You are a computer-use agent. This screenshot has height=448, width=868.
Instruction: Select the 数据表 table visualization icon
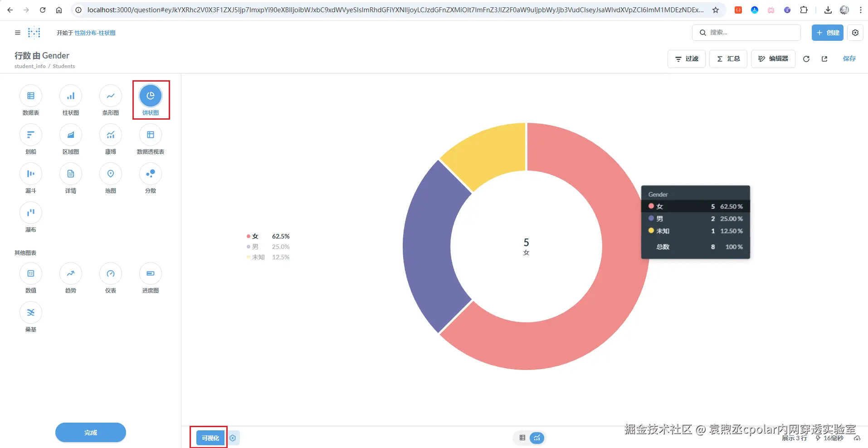coord(31,96)
